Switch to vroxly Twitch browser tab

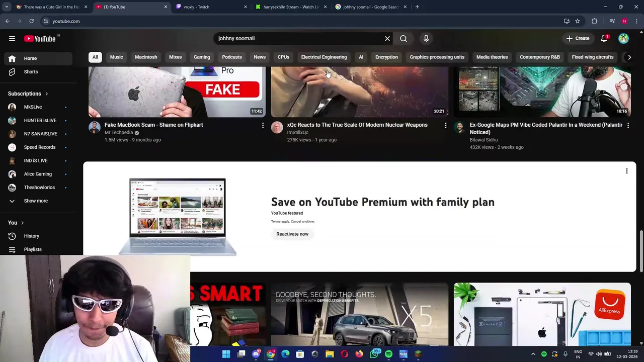click(x=211, y=7)
